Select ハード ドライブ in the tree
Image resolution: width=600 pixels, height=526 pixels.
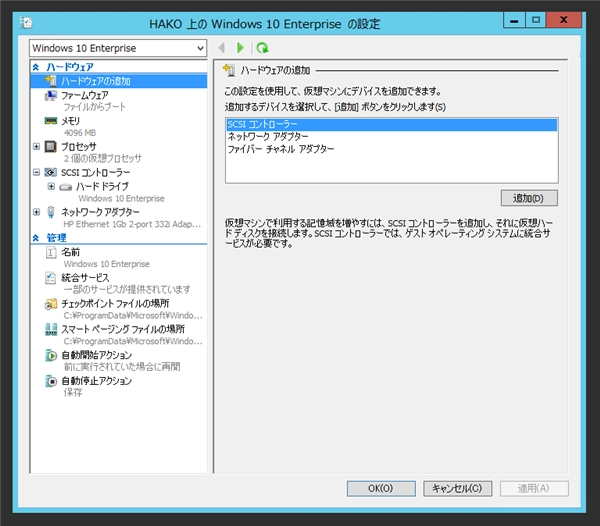pyautogui.click(x=102, y=186)
